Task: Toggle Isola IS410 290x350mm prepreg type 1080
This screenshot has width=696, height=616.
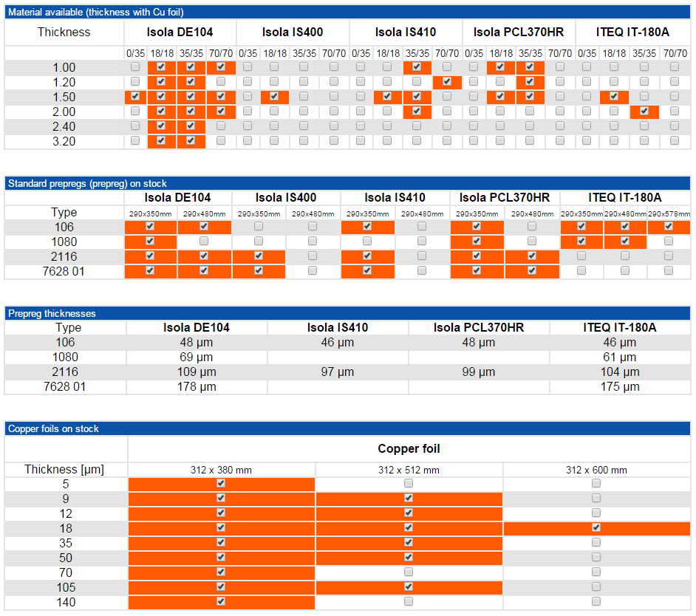Action: click(x=367, y=242)
